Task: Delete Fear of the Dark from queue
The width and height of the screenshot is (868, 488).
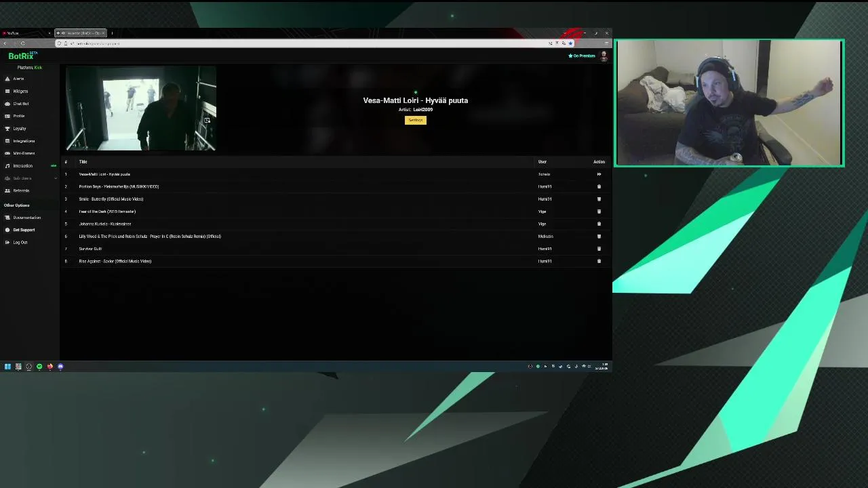Action: [x=599, y=211]
